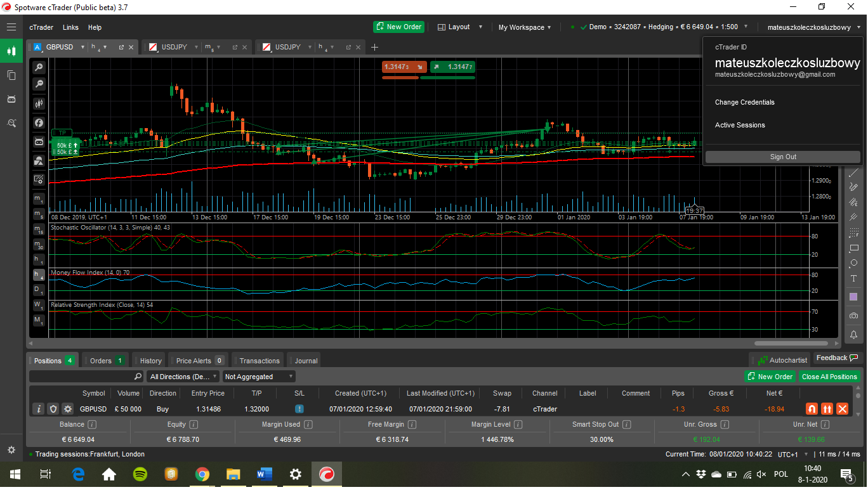Switch chart to D1 daily timeframe
Viewport: 868px width, 492px height.
pos(39,290)
